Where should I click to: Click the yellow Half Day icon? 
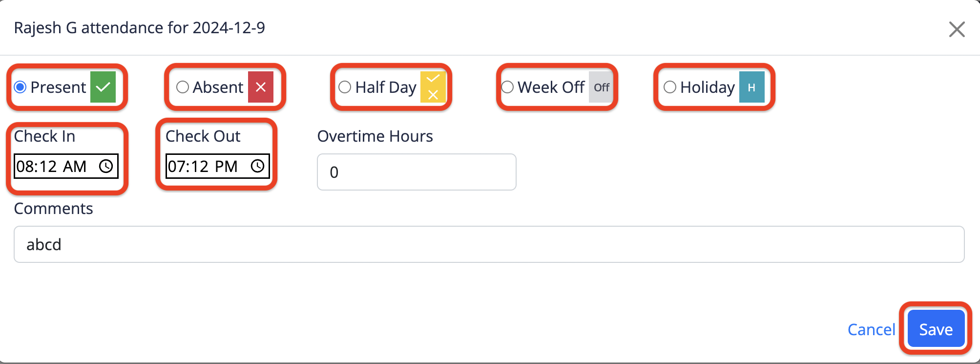coord(433,87)
